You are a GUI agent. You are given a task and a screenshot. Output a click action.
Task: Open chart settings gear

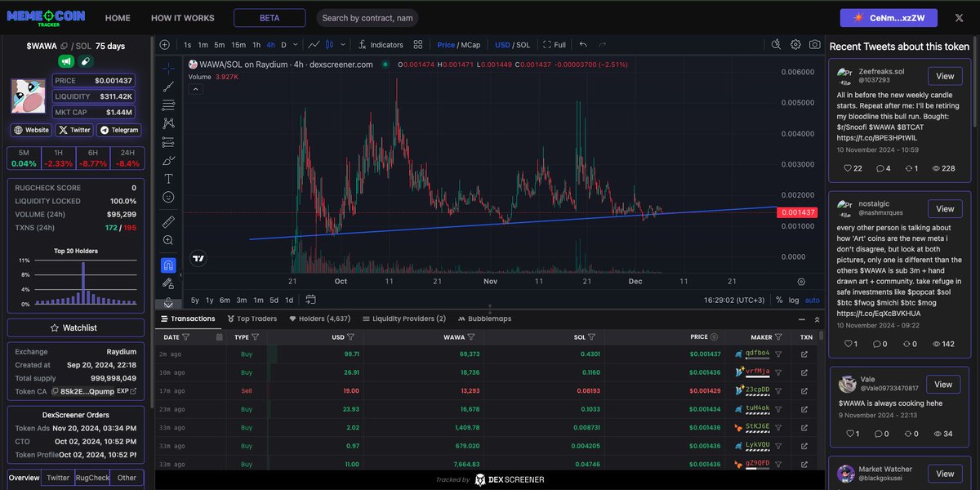point(795,45)
